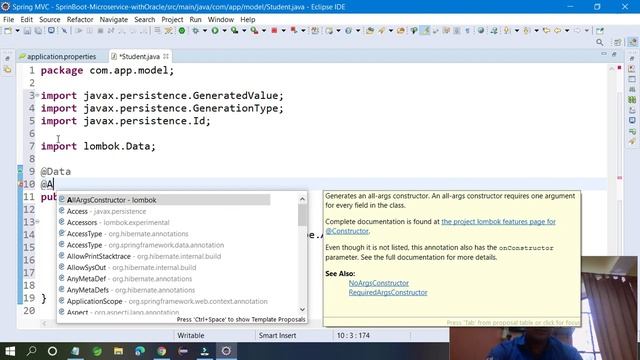This screenshot has height=360, width=640.
Task: Select AllArgsConstructor - lombok proposal
Action: point(164,200)
